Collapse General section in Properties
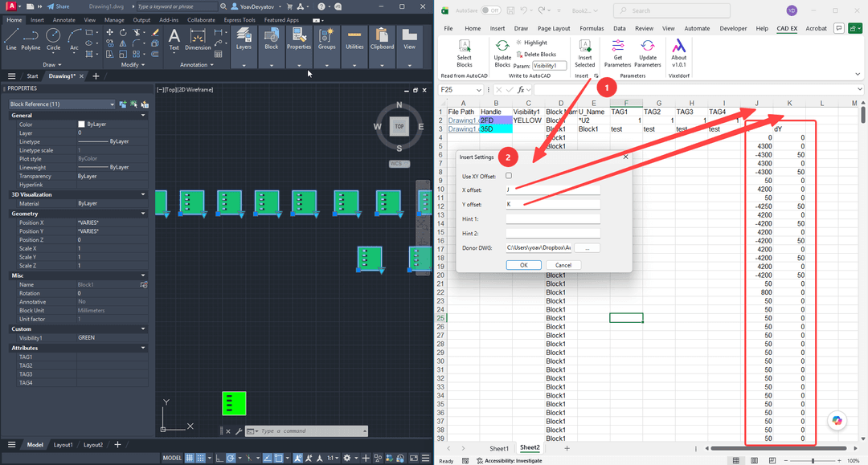Viewport: 868px width, 465px height. click(143, 116)
